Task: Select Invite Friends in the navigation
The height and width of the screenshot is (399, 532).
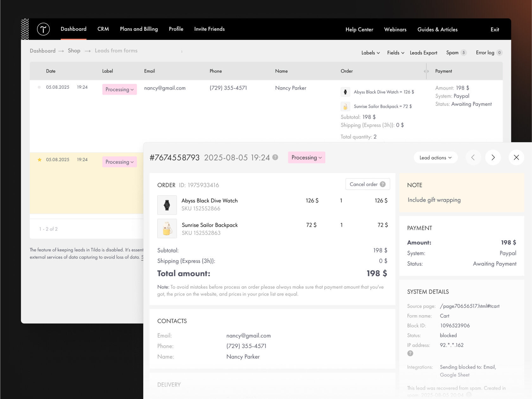Action: (209, 29)
